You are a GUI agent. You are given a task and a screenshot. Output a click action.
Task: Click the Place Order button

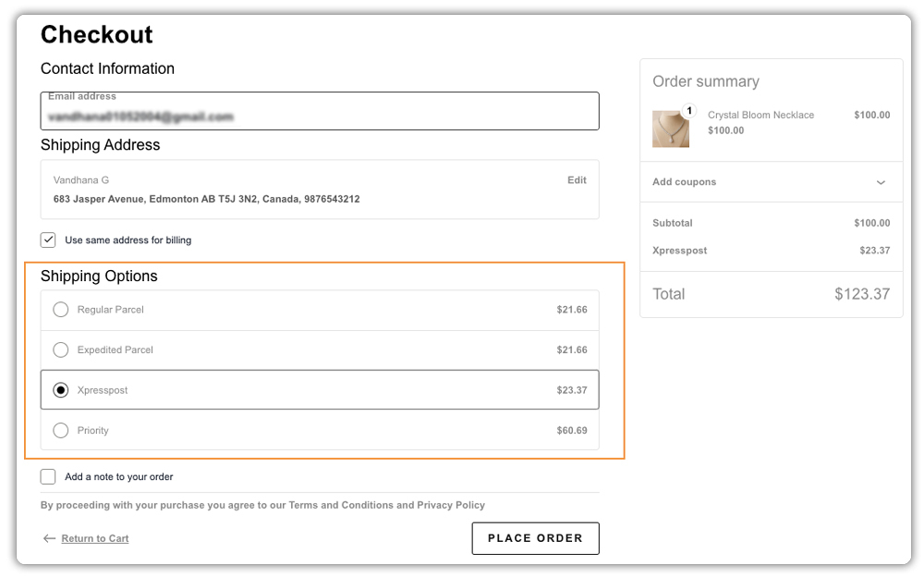(535, 538)
